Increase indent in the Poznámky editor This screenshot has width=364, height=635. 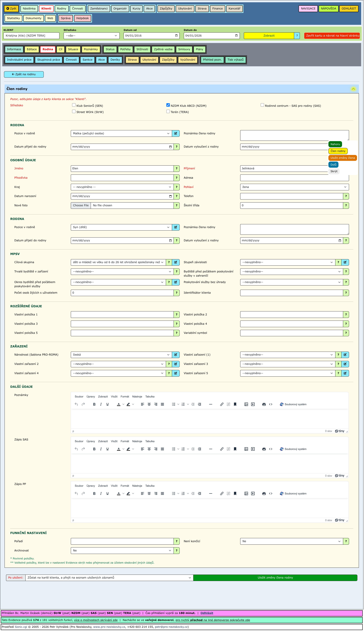[x=200, y=405]
